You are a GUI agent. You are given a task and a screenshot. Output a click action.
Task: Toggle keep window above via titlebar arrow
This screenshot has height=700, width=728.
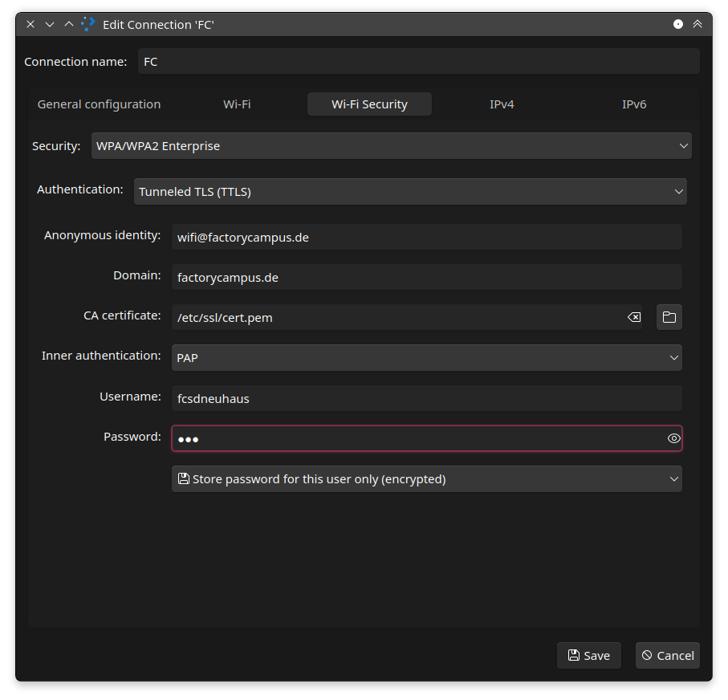68,24
